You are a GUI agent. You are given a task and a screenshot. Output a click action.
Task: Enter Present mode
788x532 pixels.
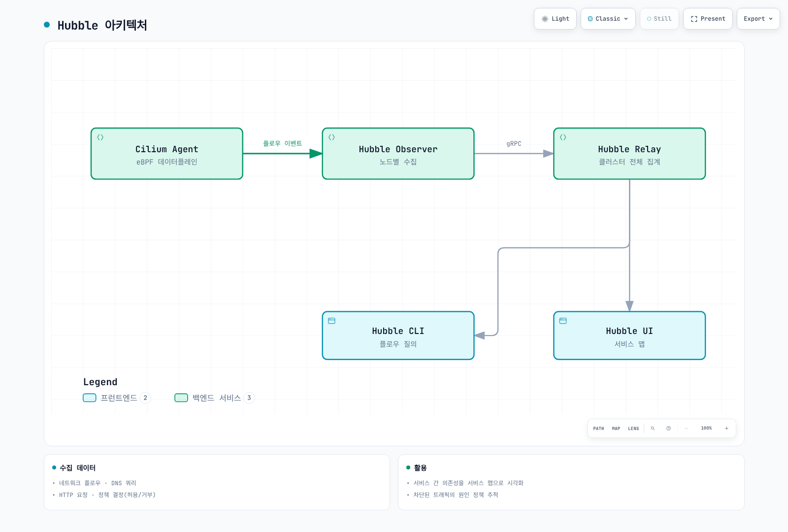click(708, 19)
